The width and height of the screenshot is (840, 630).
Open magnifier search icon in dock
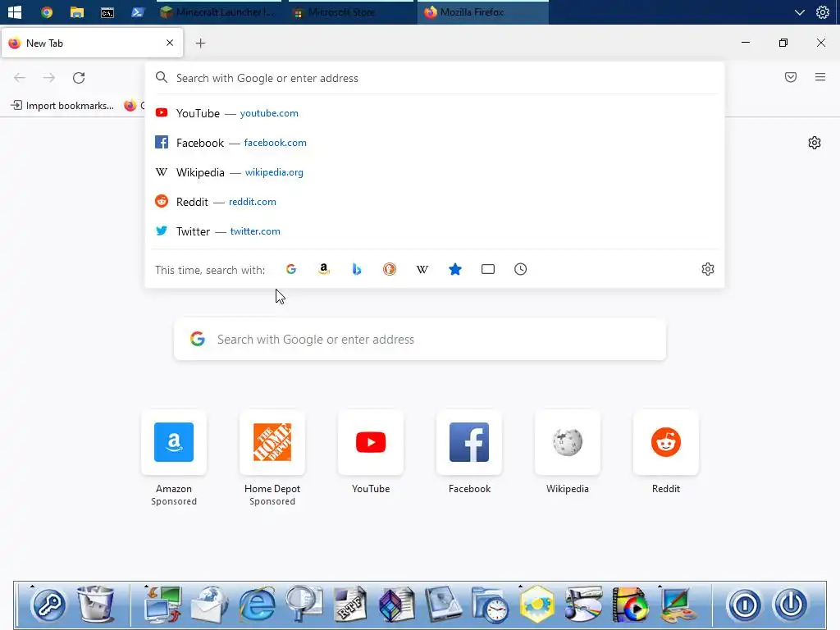click(x=304, y=605)
